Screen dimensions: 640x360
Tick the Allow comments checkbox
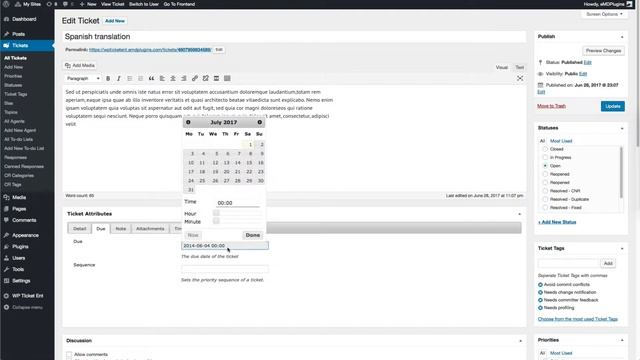coord(69,354)
